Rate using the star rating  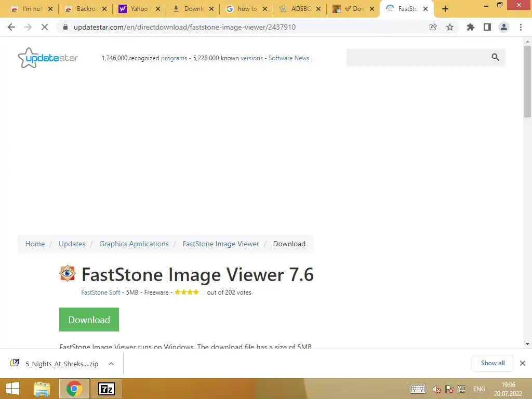click(x=189, y=292)
